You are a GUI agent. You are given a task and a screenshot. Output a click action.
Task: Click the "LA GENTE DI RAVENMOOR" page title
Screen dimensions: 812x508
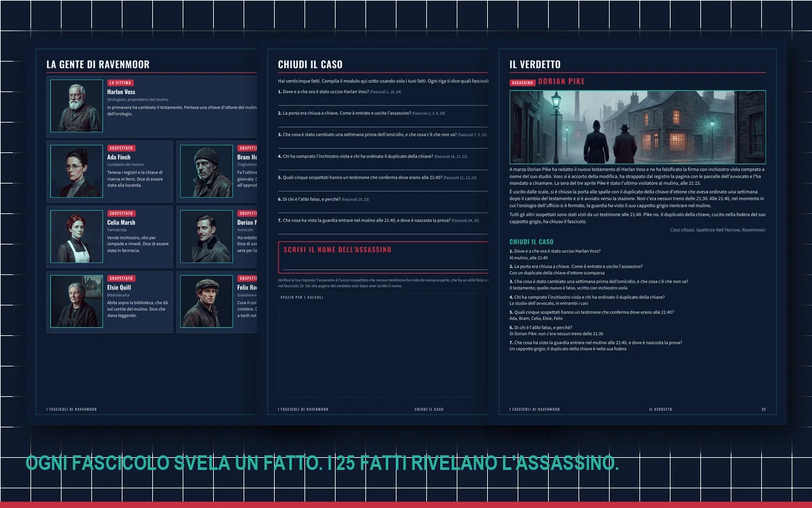[98, 64]
